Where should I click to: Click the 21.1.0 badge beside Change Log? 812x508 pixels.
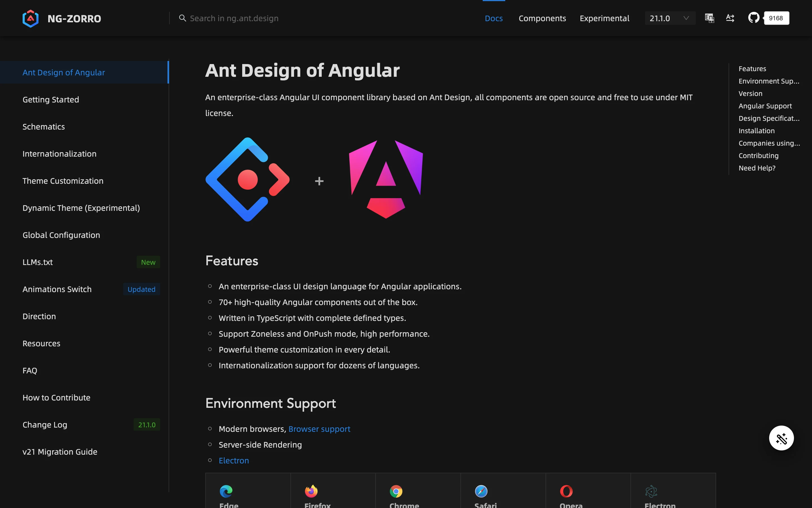tap(147, 425)
